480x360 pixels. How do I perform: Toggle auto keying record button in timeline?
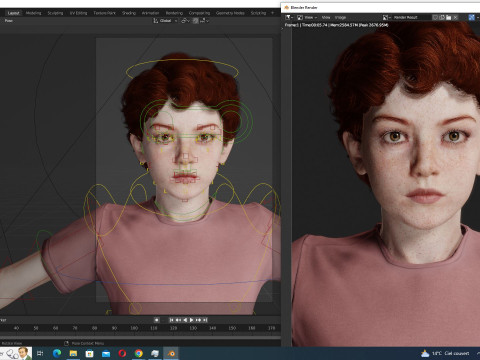coord(156,320)
